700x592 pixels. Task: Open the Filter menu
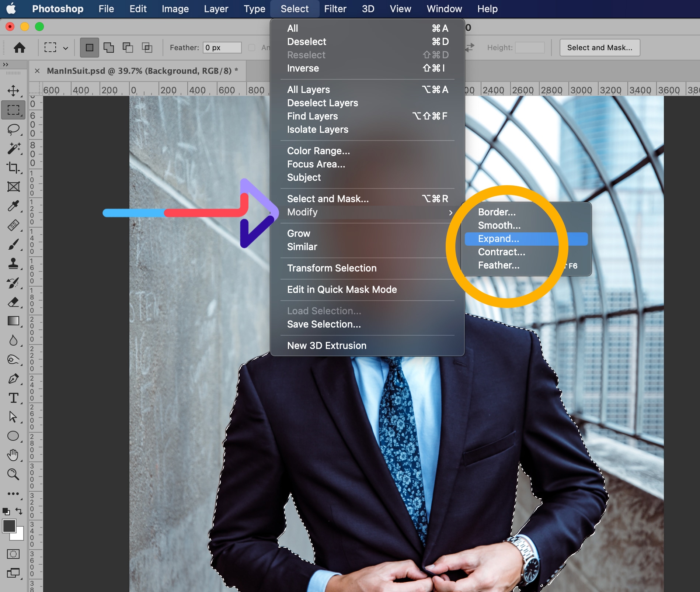tap(335, 9)
